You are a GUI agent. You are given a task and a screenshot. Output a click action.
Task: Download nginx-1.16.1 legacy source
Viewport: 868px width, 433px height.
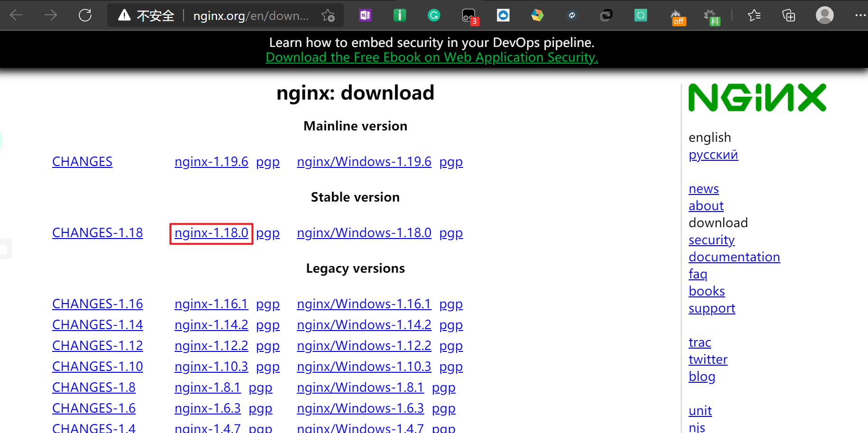click(212, 304)
